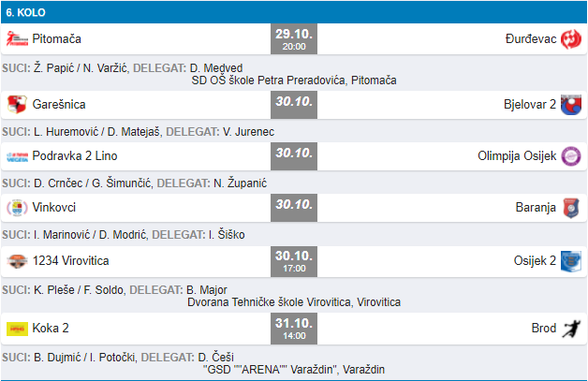Click the Vinkovci team logo

(17, 208)
